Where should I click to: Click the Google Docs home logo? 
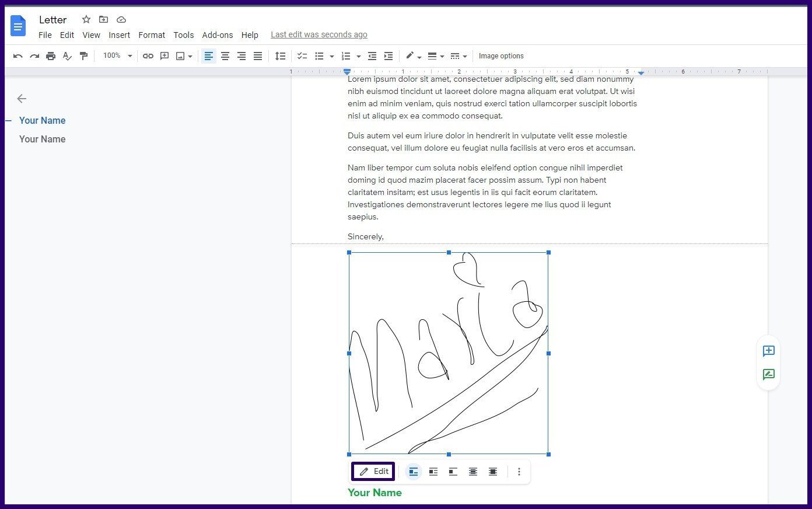pyautogui.click(x=18, y=26)
